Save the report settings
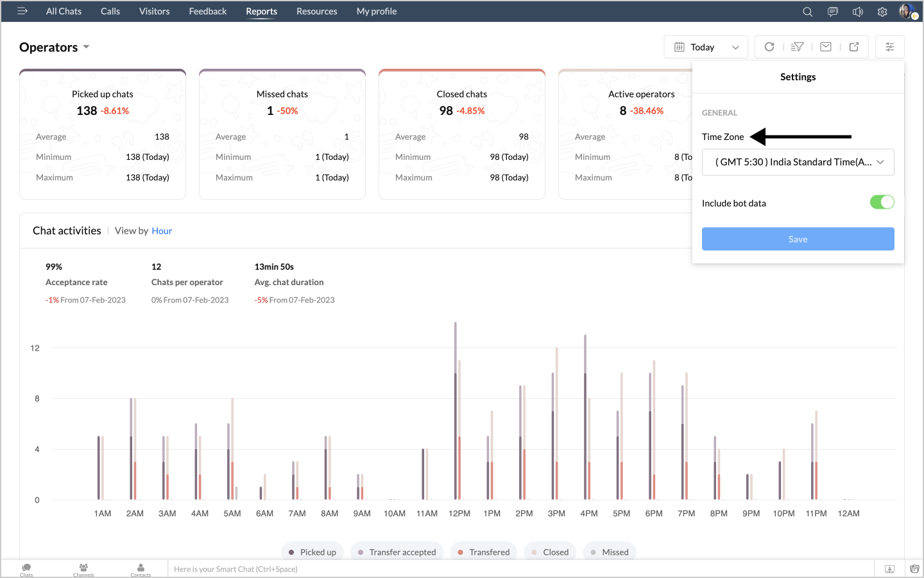This screenshot has height=578, width=924. pos(798,239)
